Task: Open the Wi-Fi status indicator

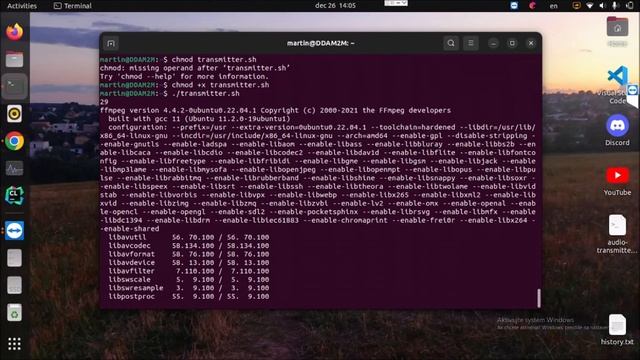Action: (x=590, y=6)
